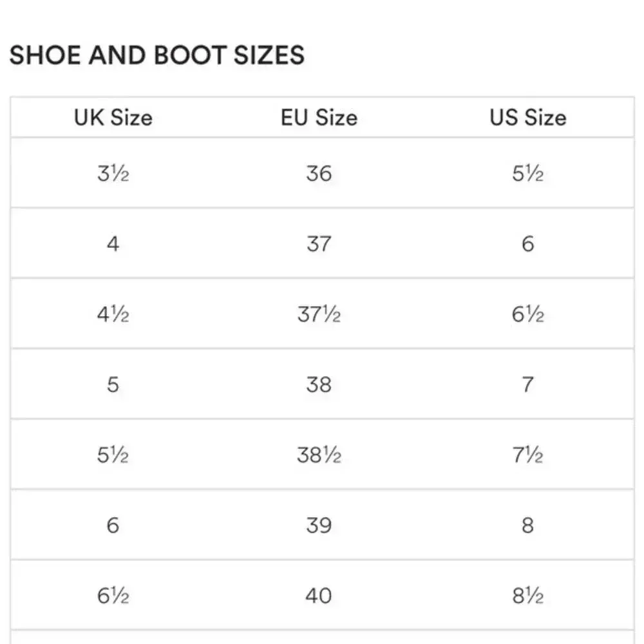Image resolution: width=644 pixels, height=644 pixels.
Task: Click the US size 6 cell
Action: click(528, 244)
